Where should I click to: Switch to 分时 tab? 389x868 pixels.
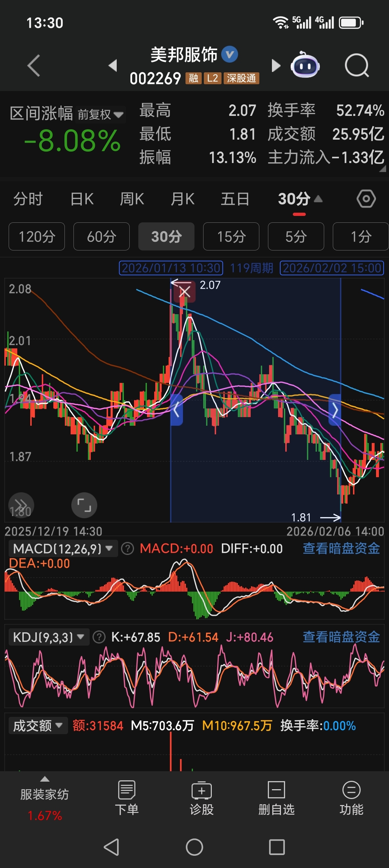click(x=28, y=199)
